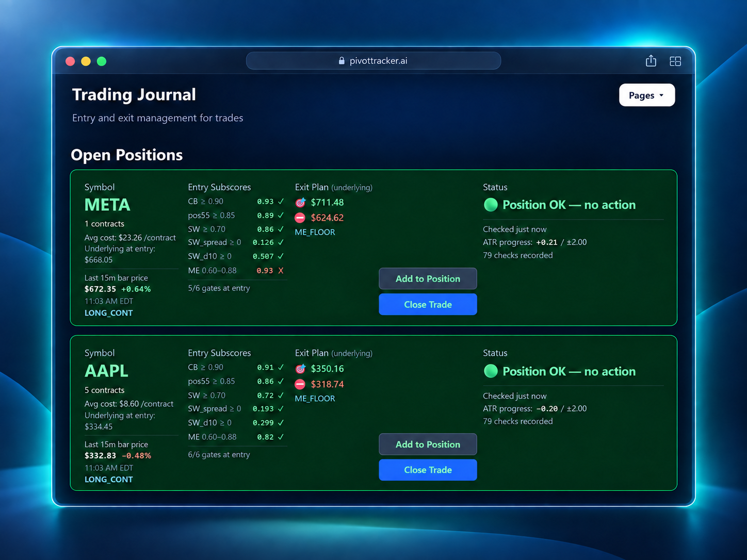Click Close Trade for AAPL

point(428,470)
